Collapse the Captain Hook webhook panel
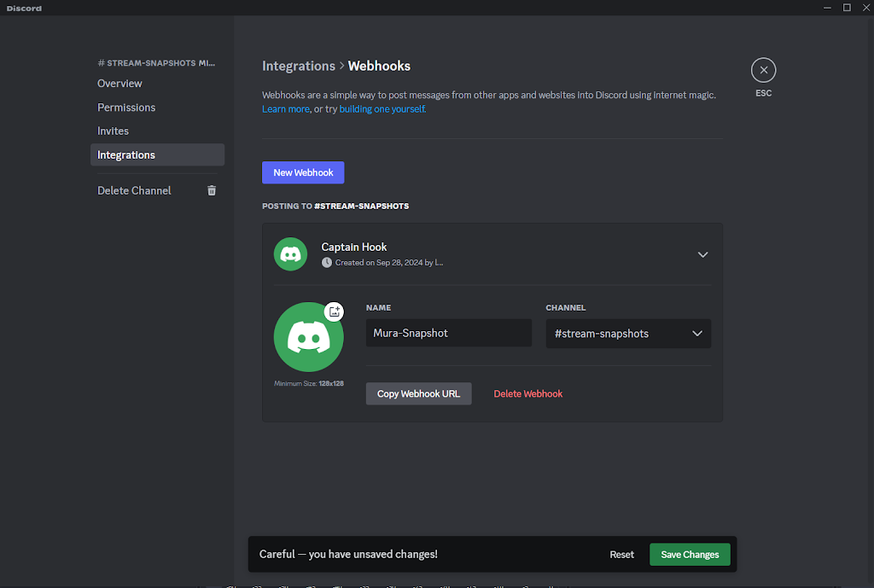 click(702, 254)
